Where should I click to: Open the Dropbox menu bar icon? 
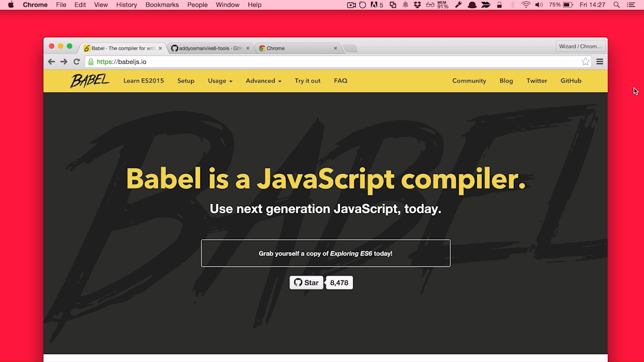417,5
